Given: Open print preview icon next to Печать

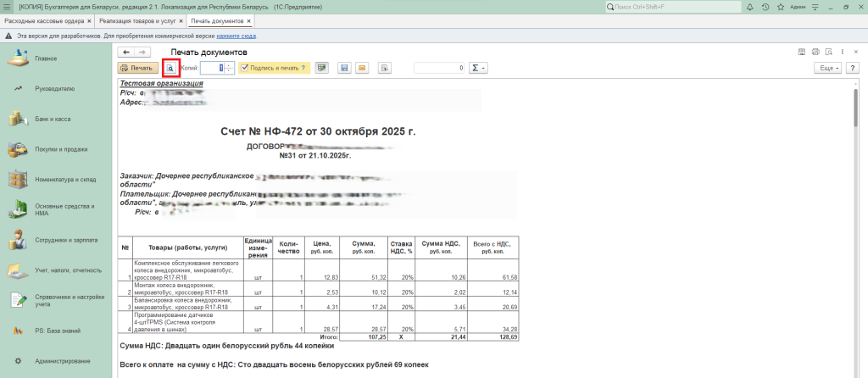Looking at the screenshot, I should [170, 68].
